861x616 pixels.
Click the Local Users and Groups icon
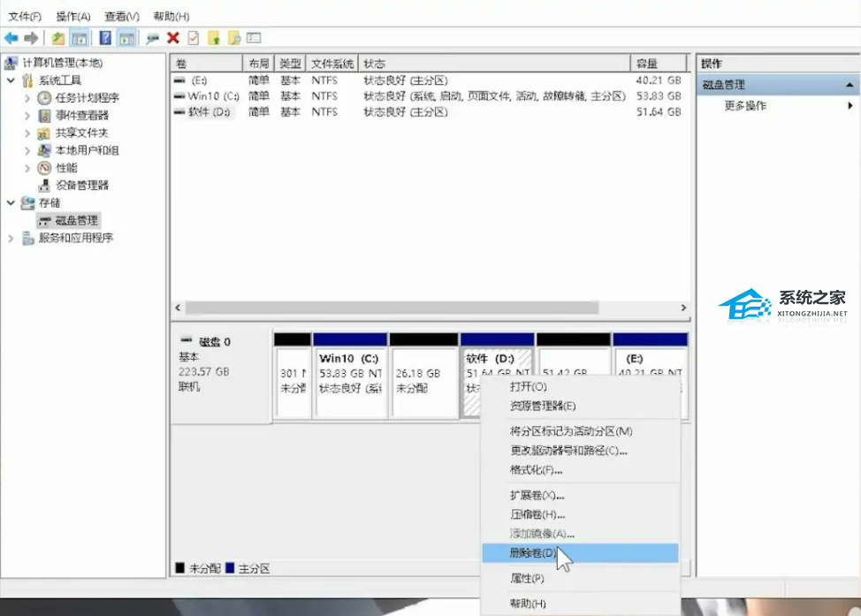pyautogui.click(x=44, y=150)
